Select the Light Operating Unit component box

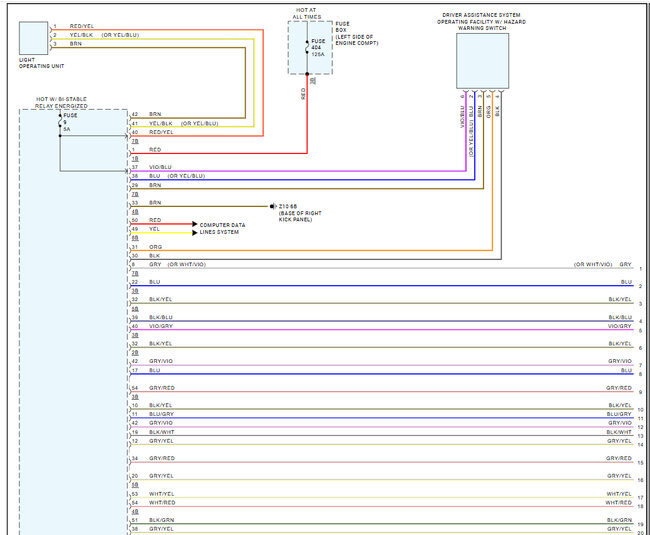tap(34, 38)
